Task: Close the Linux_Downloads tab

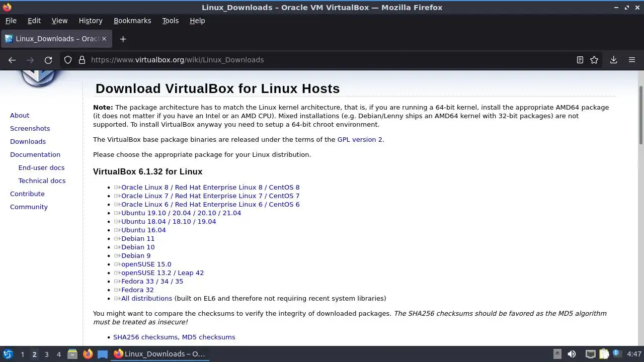Action: (104, 39)
